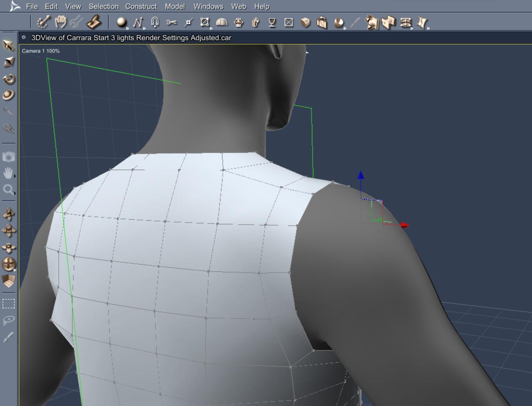
Task: Select the spool-shaped lathe tool
Action: click(238, 23)
